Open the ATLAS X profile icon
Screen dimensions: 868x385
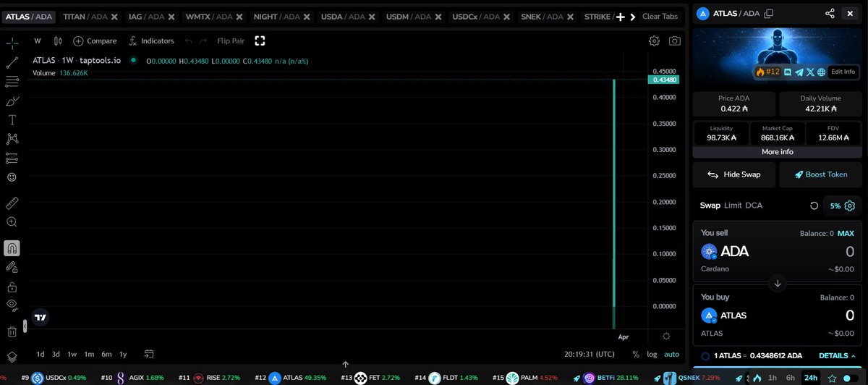(x=810, y=72)
